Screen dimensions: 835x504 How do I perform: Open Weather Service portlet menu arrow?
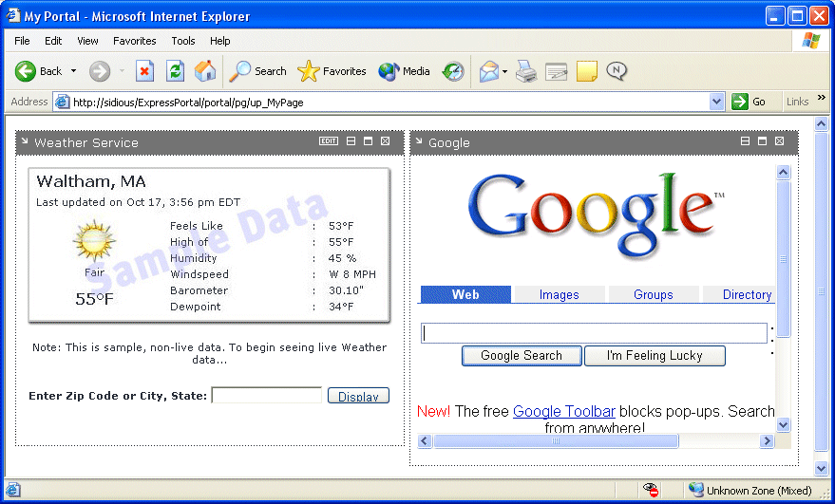point(25,141)
